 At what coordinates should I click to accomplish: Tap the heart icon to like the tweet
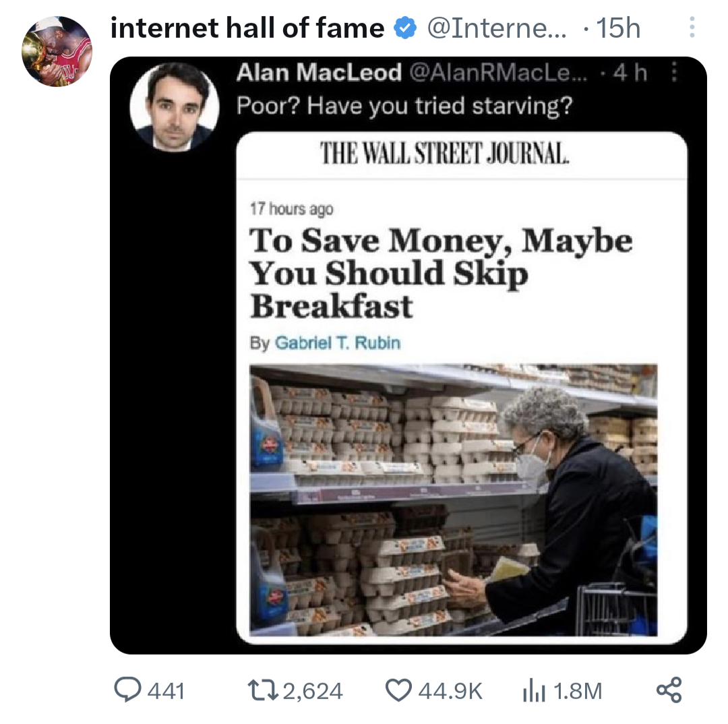(400, 690)
